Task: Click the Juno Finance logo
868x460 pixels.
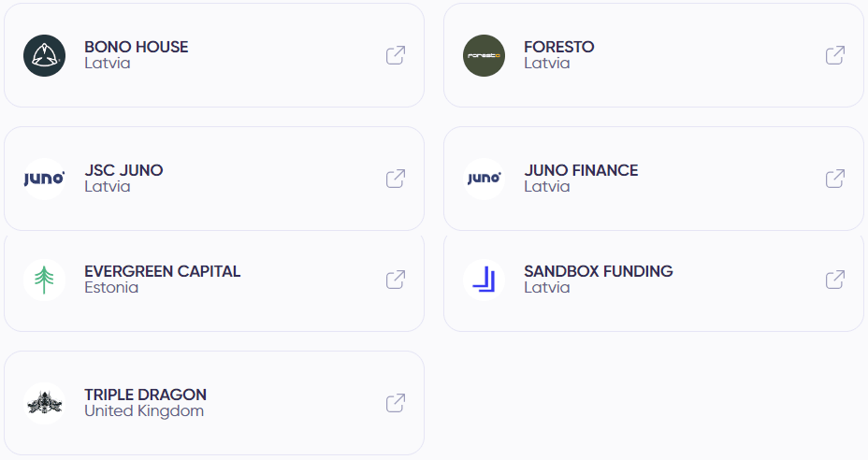Action: point(484,179)
